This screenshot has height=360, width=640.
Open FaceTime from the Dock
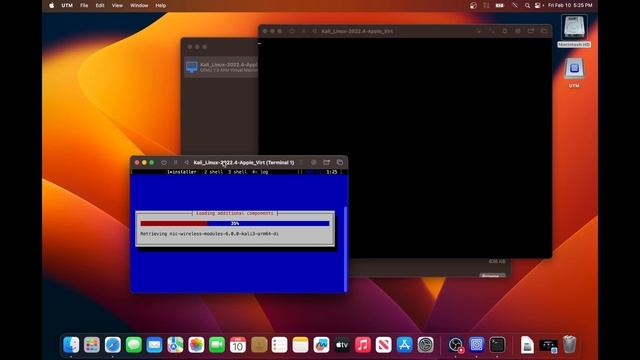(217, 345)
